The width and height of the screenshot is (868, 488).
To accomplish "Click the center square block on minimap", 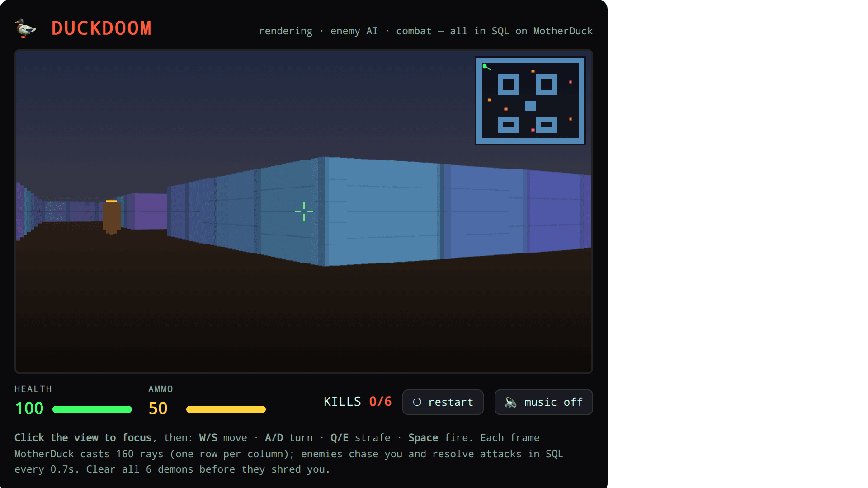I will click(530, 106).
